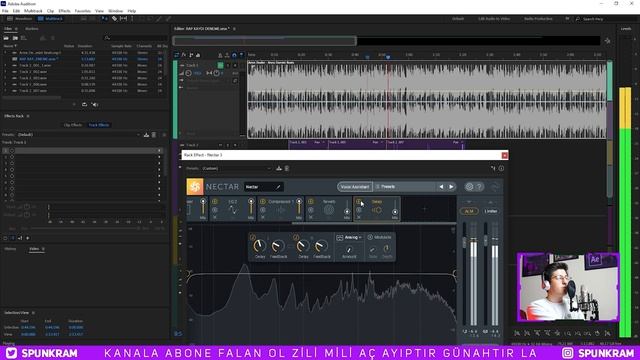Remove the Reverb module with its X

coord(311,218)
